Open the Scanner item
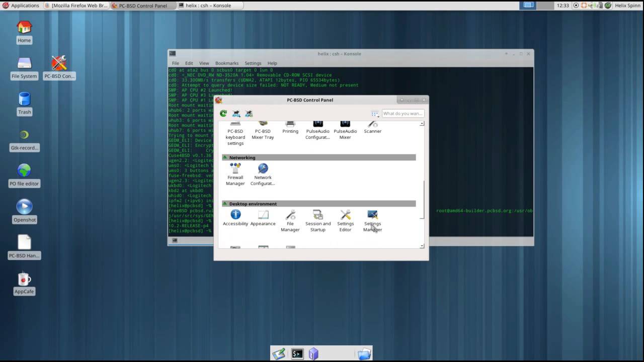 [x=373, y=128]
